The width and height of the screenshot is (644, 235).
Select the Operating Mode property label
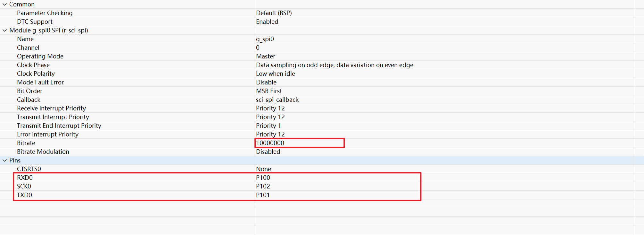click(40, 56)
